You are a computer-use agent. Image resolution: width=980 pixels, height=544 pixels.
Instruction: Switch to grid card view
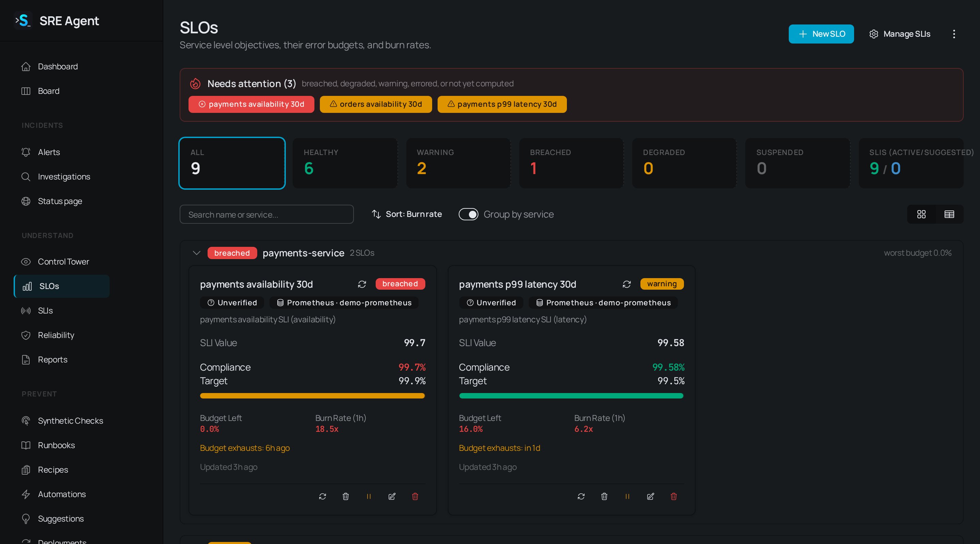tap(921, 215)
